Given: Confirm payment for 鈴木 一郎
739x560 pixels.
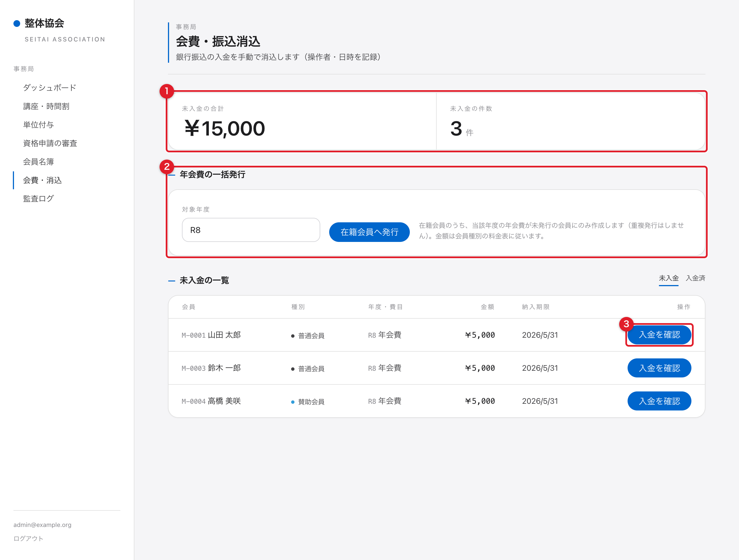Looking at the screenshot, I should tap(659, 368).
